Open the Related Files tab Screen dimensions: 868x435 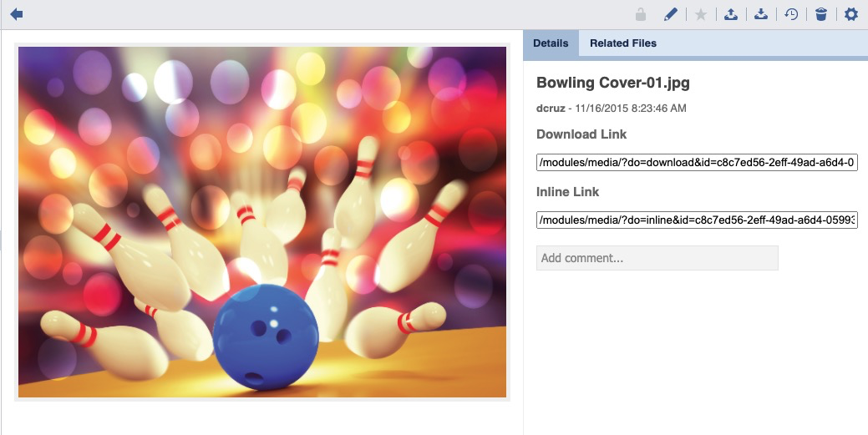623,43
